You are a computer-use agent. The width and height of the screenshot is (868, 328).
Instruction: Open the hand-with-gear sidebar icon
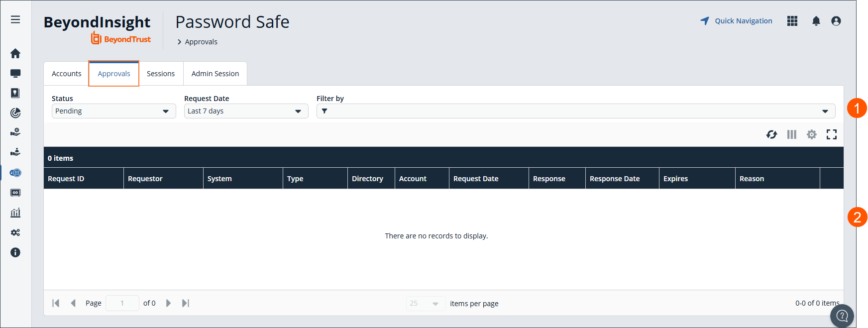[x=15, y=132]
